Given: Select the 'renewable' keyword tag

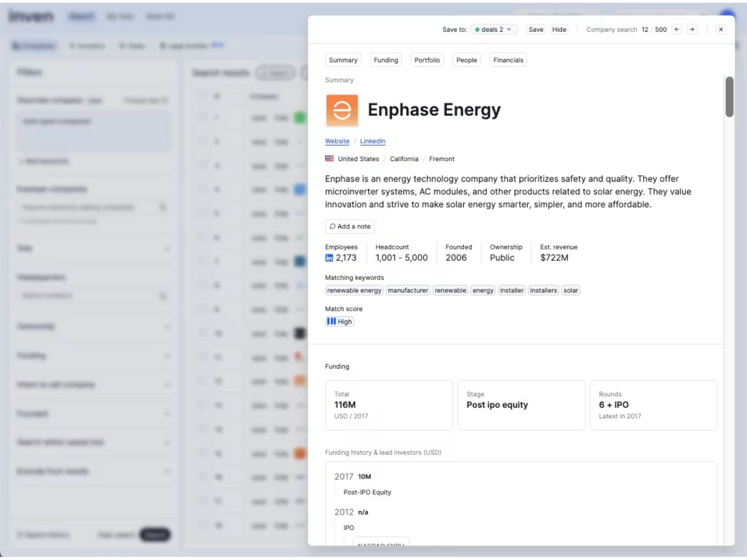Looking at the screenshot, I should click(450, 291).
